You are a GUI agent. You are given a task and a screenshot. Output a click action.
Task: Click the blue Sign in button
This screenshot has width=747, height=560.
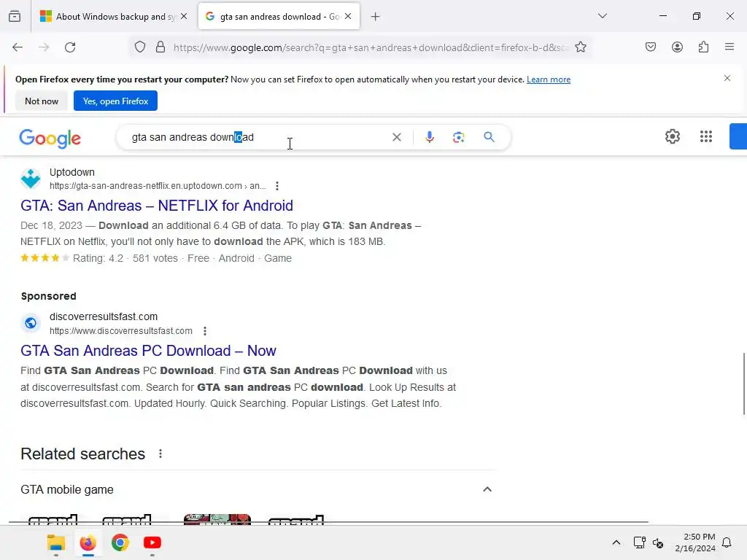tap(738, 136)
